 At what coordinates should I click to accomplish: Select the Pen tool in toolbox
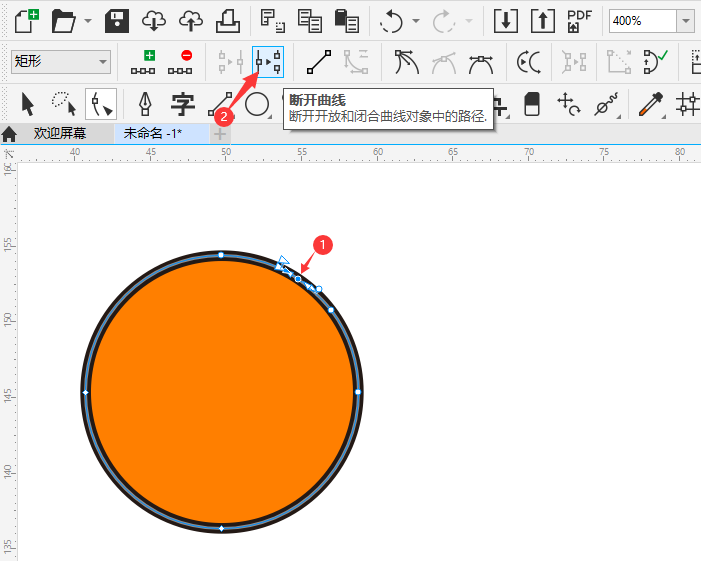tap(145, 104)
